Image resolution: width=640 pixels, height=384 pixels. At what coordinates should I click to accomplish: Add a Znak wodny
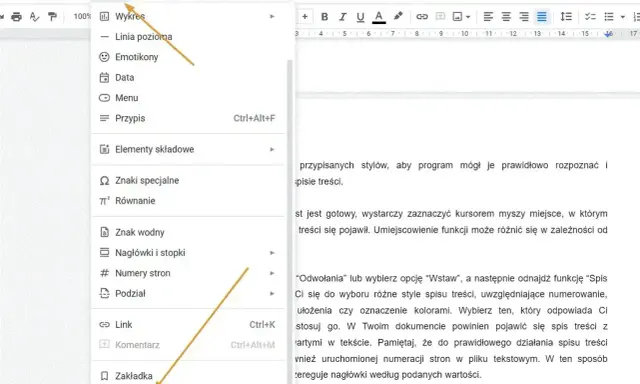click(188, 232)
